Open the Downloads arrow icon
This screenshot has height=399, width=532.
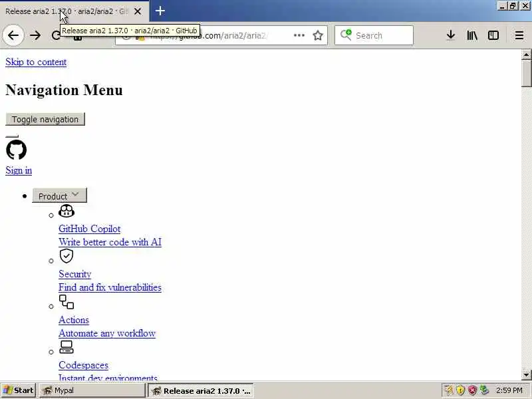click(451, 35)
